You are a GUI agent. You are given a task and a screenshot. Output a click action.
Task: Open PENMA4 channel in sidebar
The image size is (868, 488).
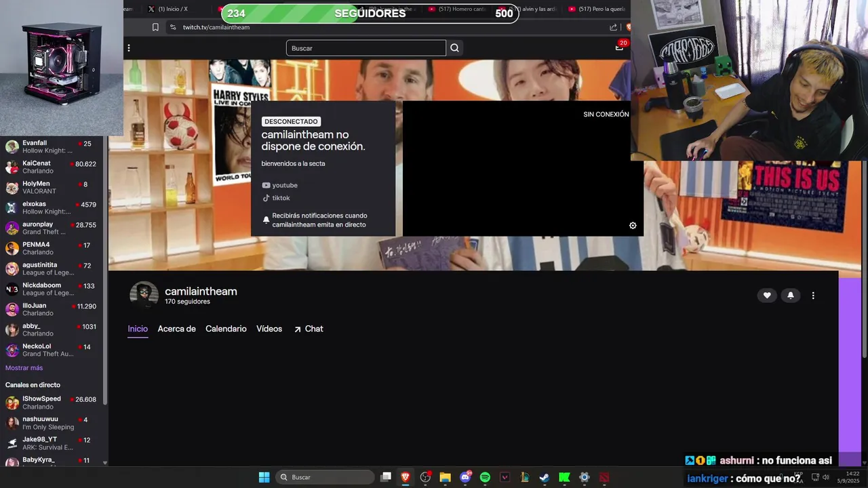51,248
